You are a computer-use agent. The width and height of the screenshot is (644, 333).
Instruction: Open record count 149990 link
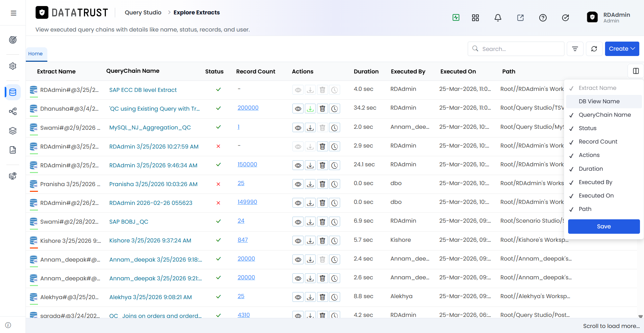point(247,202)
